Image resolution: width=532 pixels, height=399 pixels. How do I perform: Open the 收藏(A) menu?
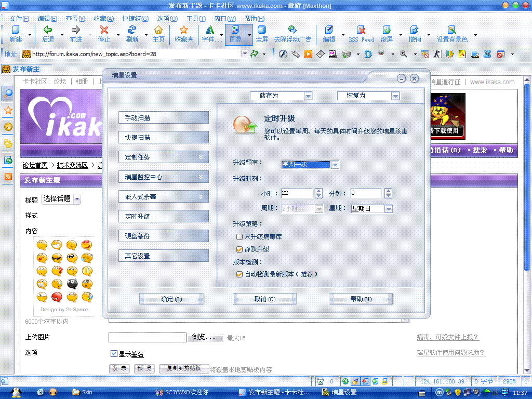(104, 19)
